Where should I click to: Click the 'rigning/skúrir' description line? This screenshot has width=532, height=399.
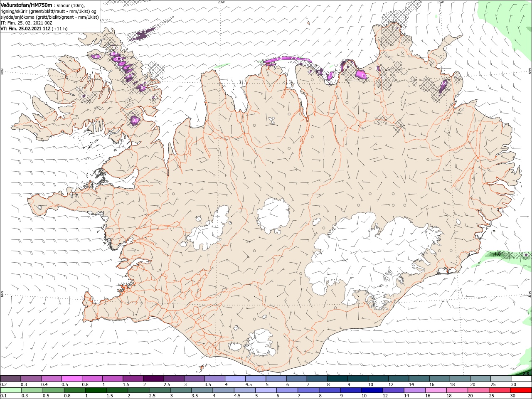[x=49, y=11]
